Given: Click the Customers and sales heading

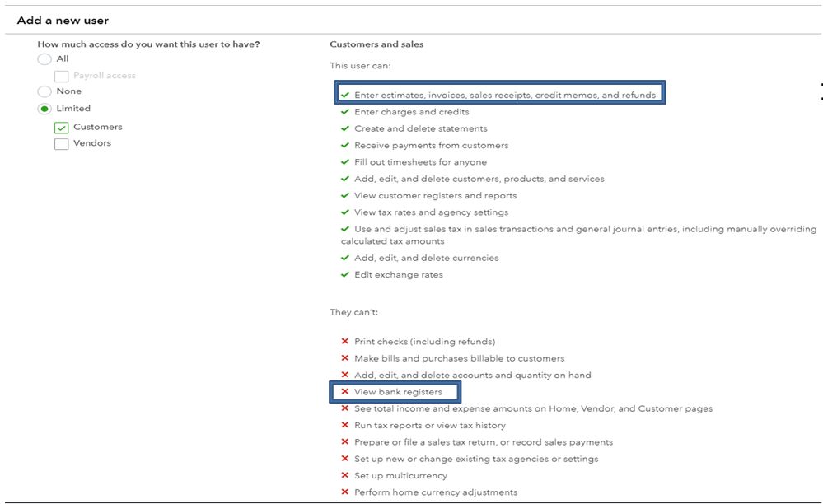Looking at the screenshot, I should 376,44.
